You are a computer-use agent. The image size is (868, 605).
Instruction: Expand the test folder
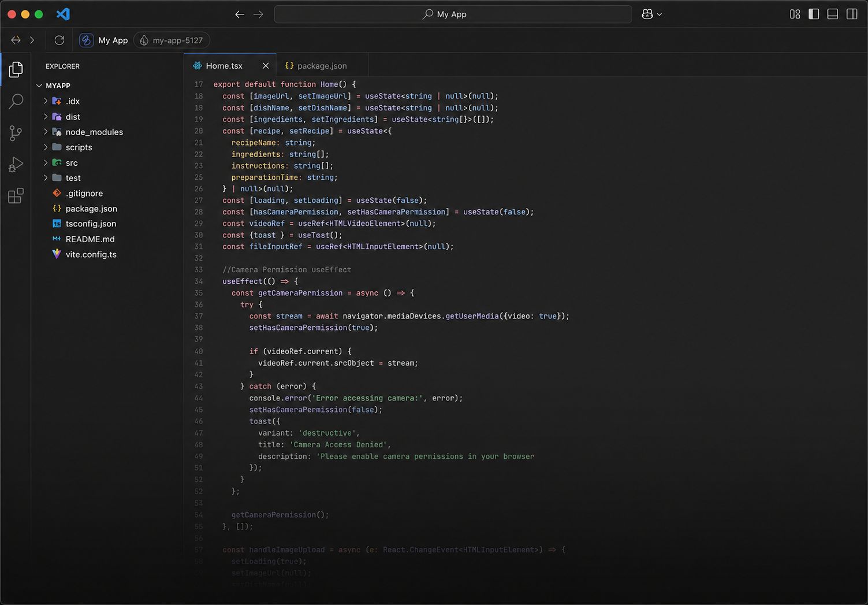[46, 178]
